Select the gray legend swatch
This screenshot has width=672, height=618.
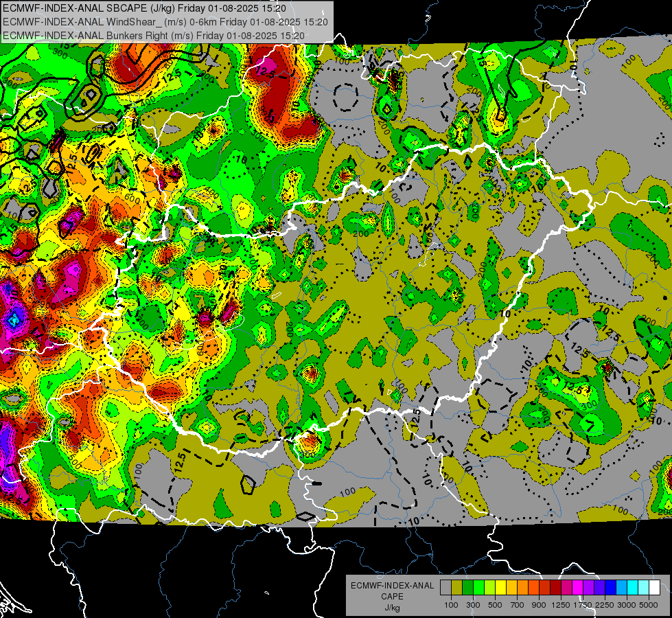(x=445, y=588)
